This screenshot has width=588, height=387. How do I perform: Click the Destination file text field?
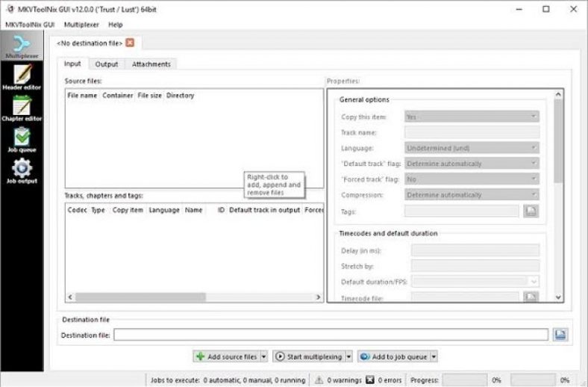[331, 335]
